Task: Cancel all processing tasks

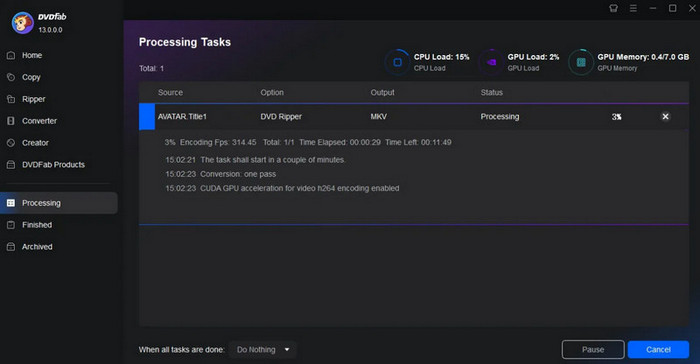Action: point(658,350)
